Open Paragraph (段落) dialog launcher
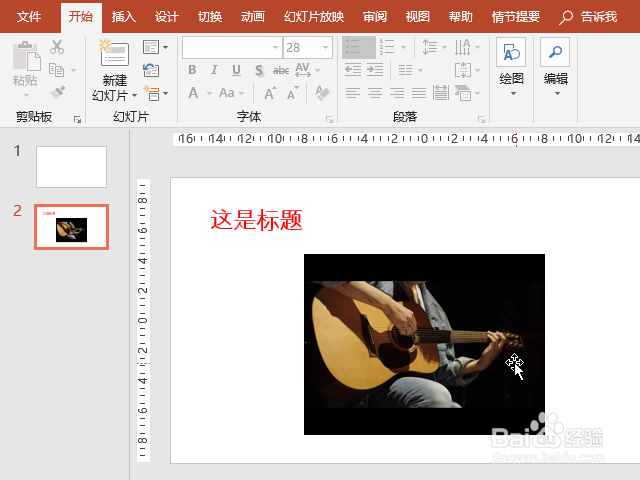 coord(481,119)
